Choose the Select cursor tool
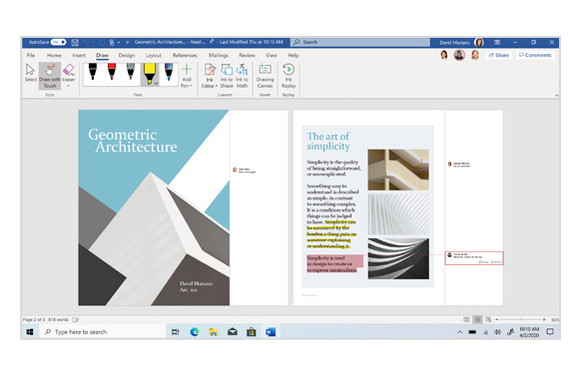Viewport: 588px width, 371px height. tap(30, 73)
